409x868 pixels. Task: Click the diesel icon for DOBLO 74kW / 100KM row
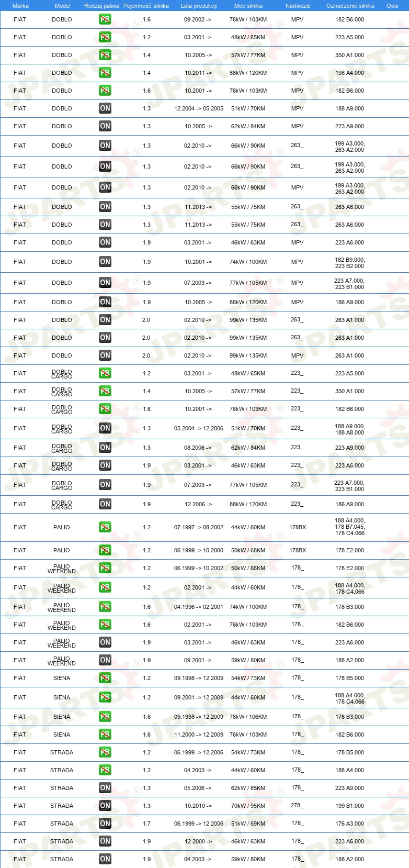click(x=105, y=262)
